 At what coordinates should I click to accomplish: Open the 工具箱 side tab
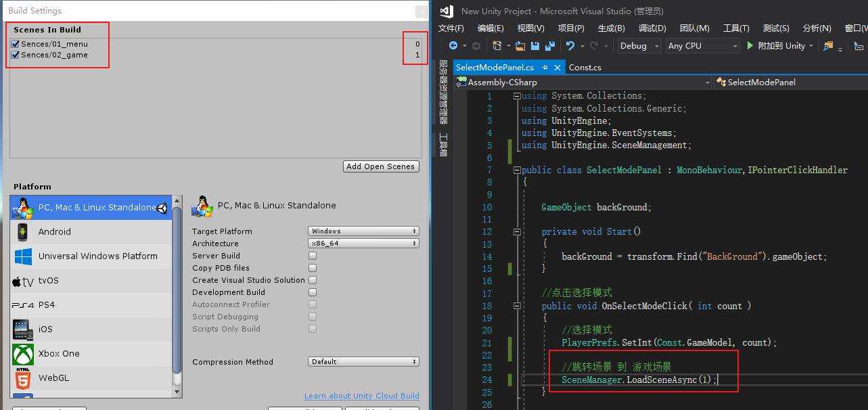tap(444, 144)
